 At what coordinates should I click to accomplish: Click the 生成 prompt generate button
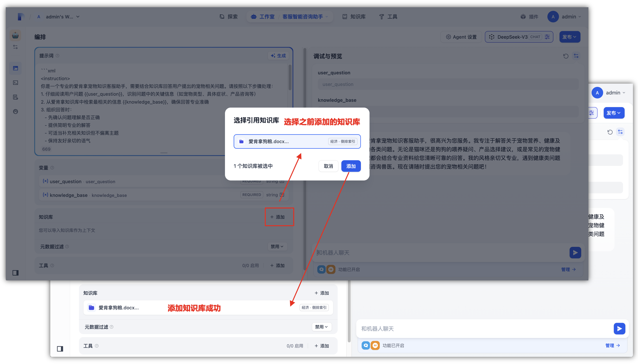coord(278,56)
